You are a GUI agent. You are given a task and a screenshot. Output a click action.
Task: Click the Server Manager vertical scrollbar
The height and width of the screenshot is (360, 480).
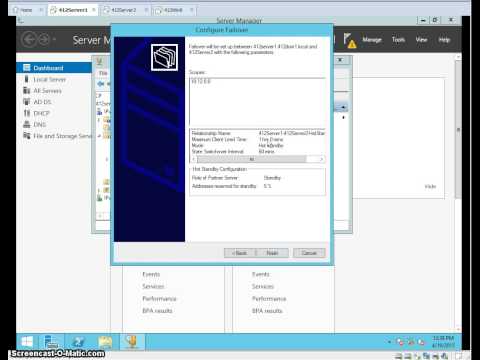pyautogui.click(x=458, y=130)
